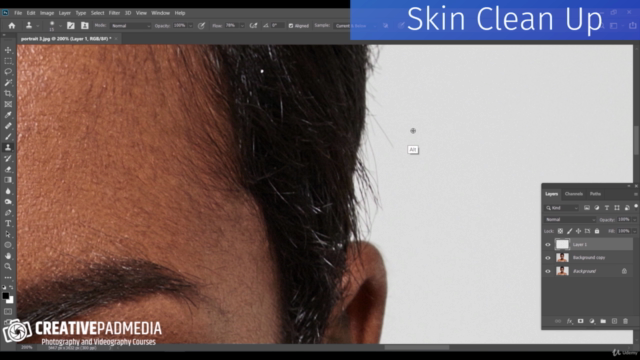Screen dimensions: 640x360
Task: Toggle pressure for opacity icon
Action: click(201, 26)
